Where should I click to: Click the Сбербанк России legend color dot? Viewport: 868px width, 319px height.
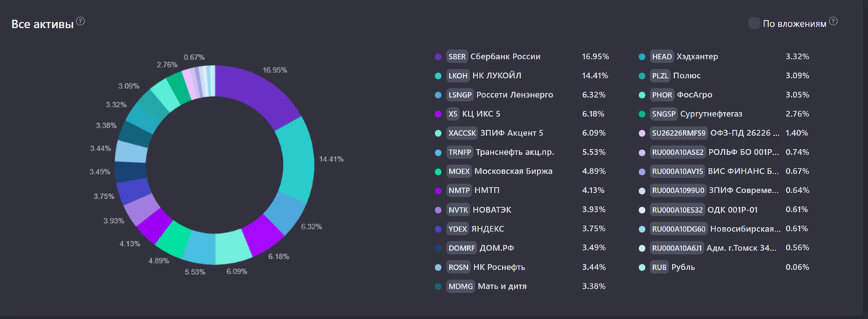438,56
